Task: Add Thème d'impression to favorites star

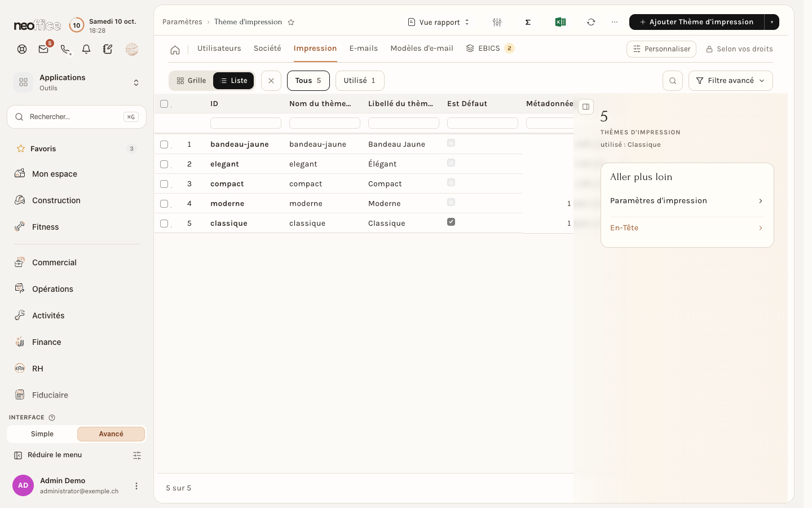Action: (291, 22)
